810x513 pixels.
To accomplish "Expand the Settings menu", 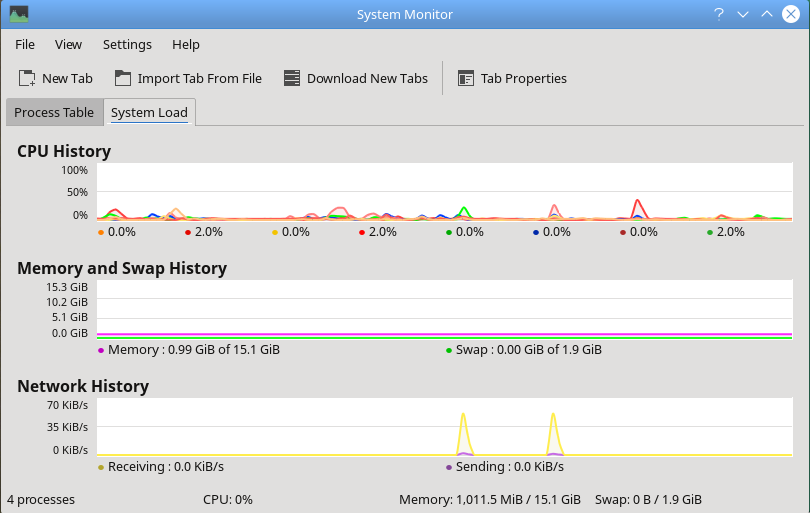I will tap(127, 44).
